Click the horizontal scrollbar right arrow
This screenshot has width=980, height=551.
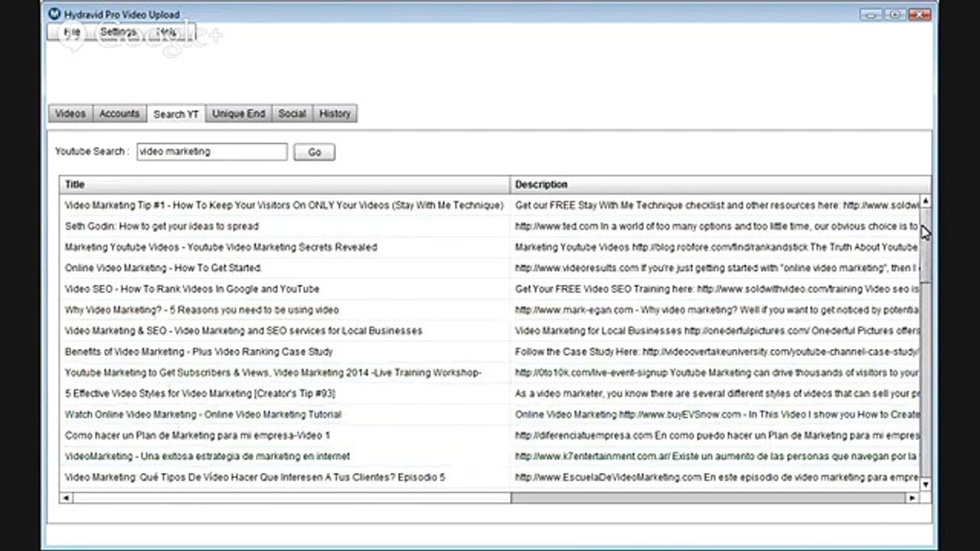point(912,497)
